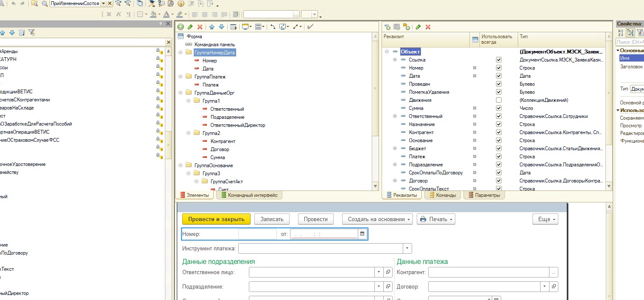
Task: Collapse the ГруппаОснование tree node
Action: coord(181,165)
